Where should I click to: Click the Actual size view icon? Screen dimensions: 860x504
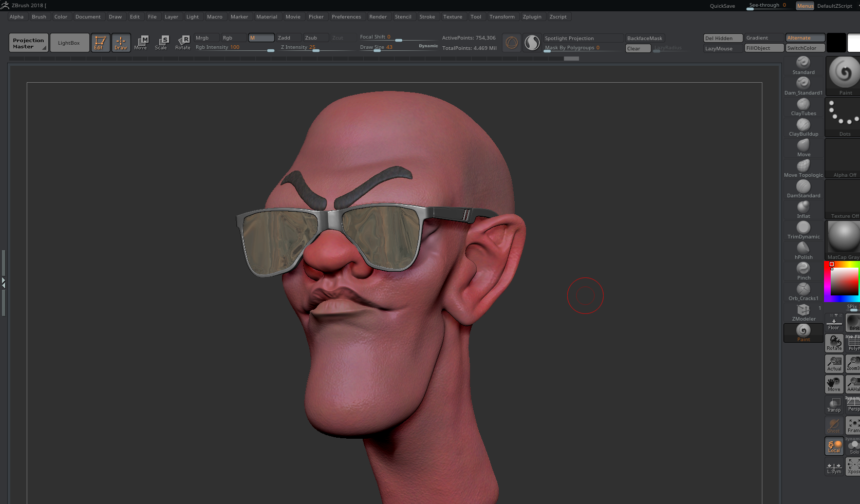(x=834, y=364)
